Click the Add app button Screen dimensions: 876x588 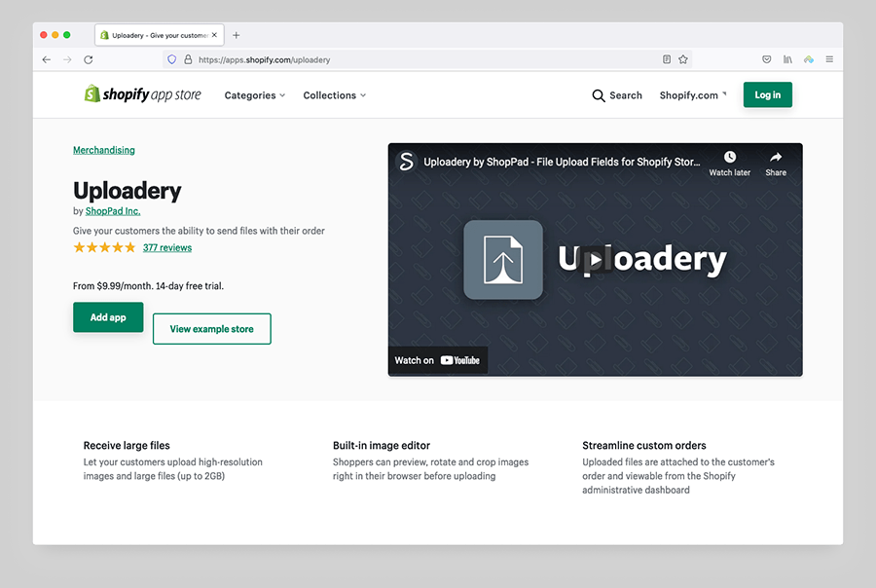click(x=108, y=317)
